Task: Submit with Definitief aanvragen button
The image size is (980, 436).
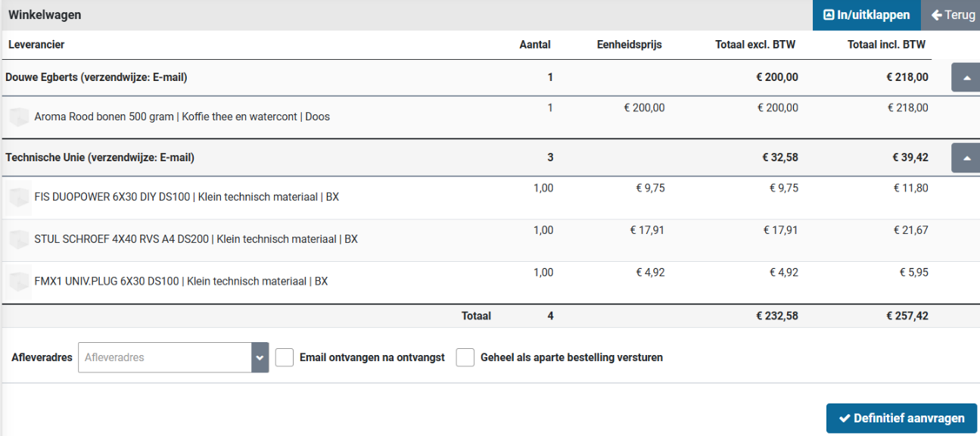Action: 901,419
